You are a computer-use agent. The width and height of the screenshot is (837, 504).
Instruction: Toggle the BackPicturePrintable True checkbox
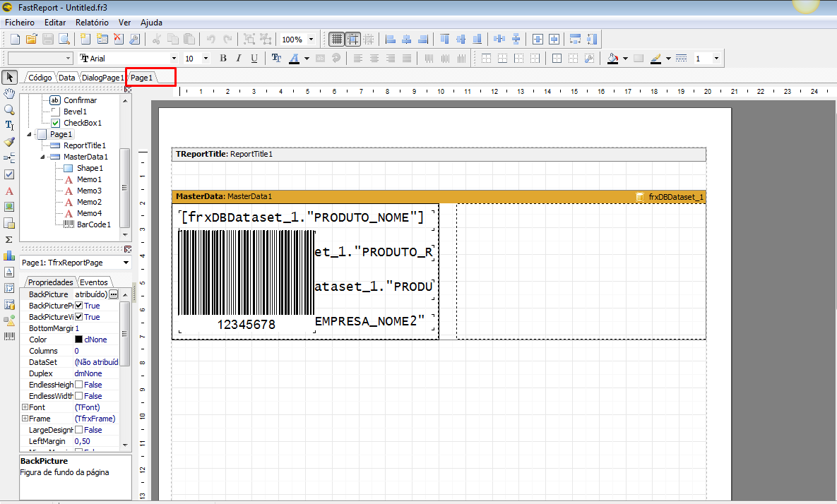[79, 306]
